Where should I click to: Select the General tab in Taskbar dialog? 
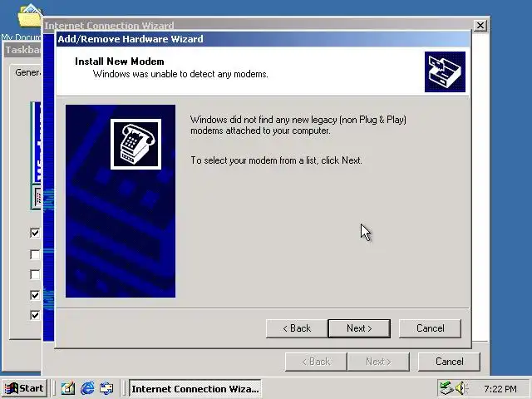[x=27, y=72]
